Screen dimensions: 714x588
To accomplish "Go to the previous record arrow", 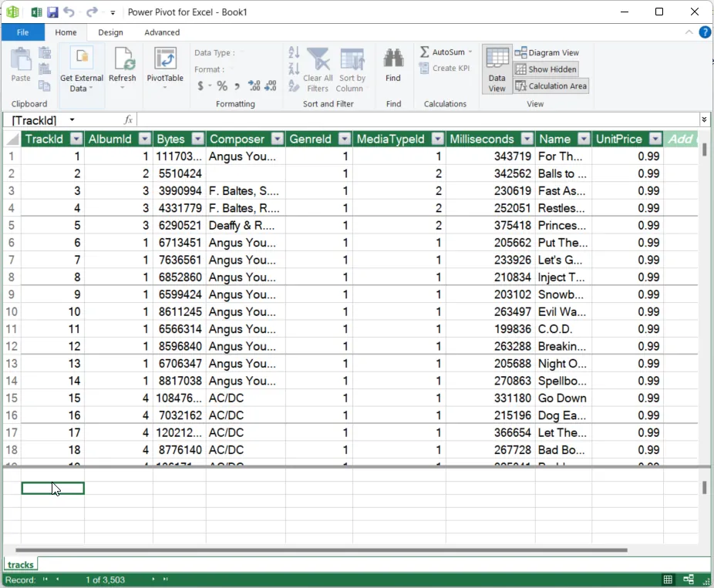I will point(57,580).
